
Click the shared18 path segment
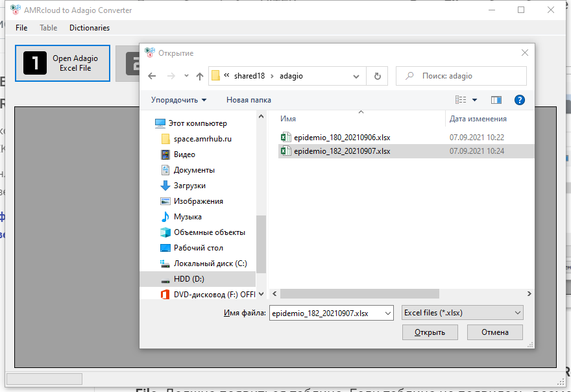pos(249,76)
